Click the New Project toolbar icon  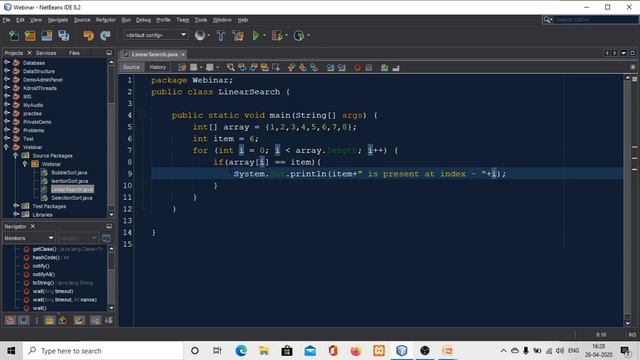[x=30, y=36]
